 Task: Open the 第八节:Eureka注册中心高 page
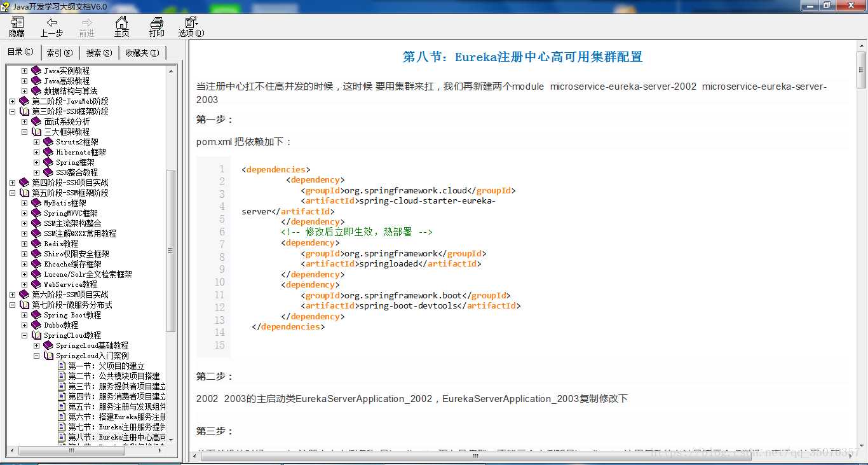[x=117, y=437]
